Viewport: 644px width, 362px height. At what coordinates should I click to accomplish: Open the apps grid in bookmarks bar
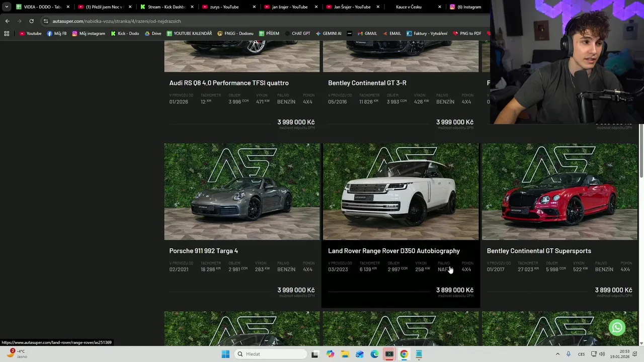pos(7,34)
